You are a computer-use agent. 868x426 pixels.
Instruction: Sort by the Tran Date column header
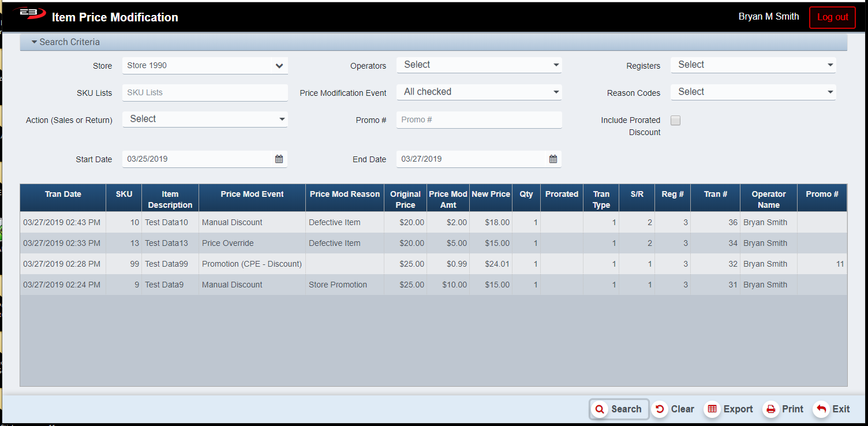tap(63, 195)
